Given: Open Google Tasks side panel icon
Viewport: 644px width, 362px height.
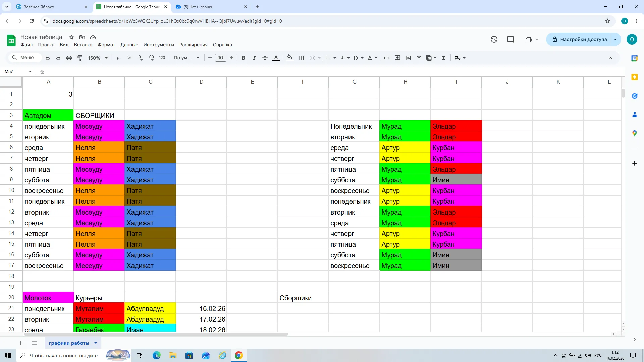Looking at the screenshot, I should coord(634,96).
